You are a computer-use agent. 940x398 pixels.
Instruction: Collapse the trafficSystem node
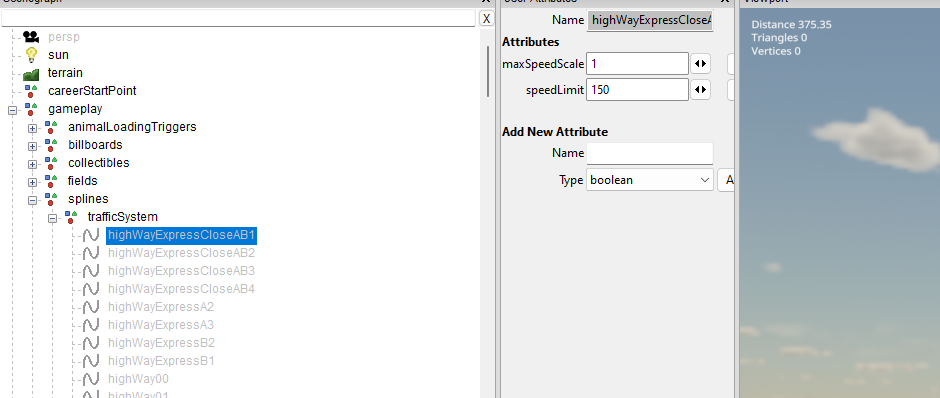(52, 219)
